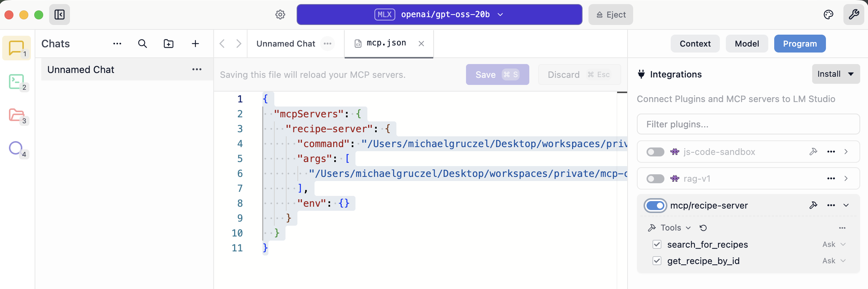
Task: Discard changes to mcp.json
Action: click(579, 74)
